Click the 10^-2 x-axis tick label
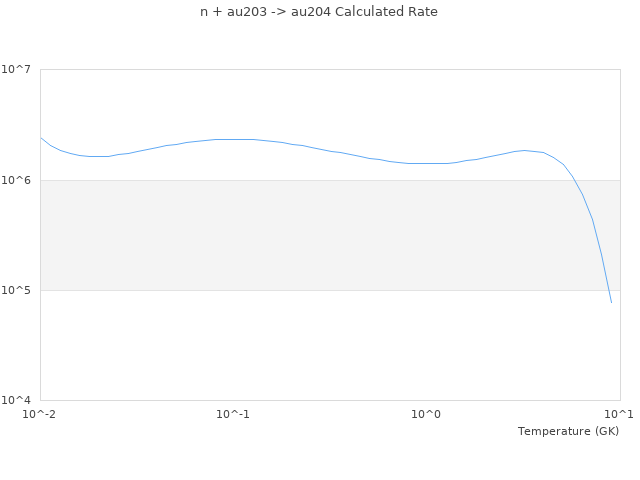Image resolution: width=640 pixels, height=480 pixels. point(40,414)
